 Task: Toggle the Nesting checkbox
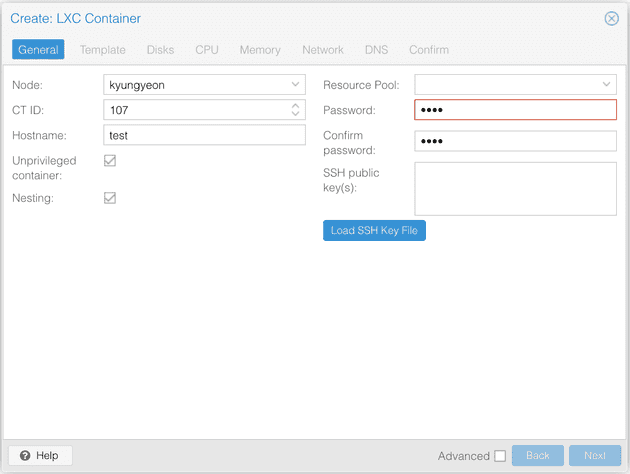click(110, 198)
